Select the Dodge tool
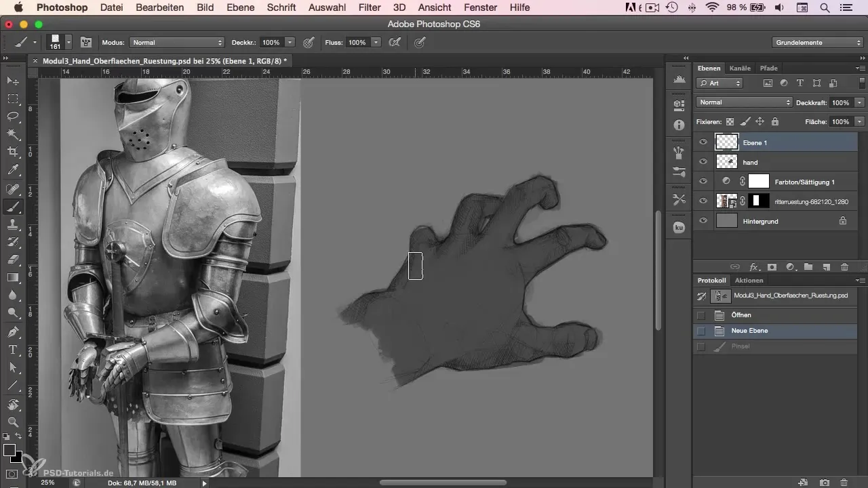The image size is (868, 488). coord(13,312)
